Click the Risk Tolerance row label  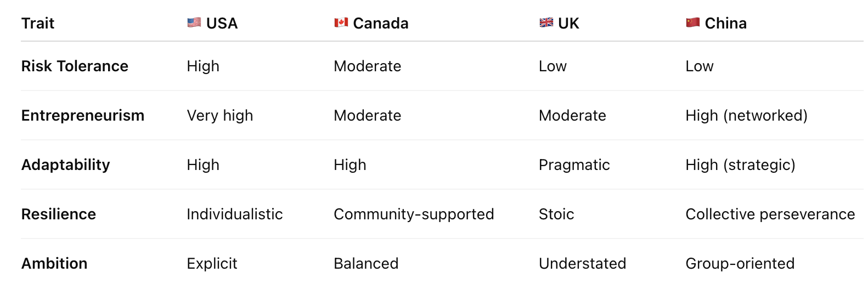(x=75, y=66)
